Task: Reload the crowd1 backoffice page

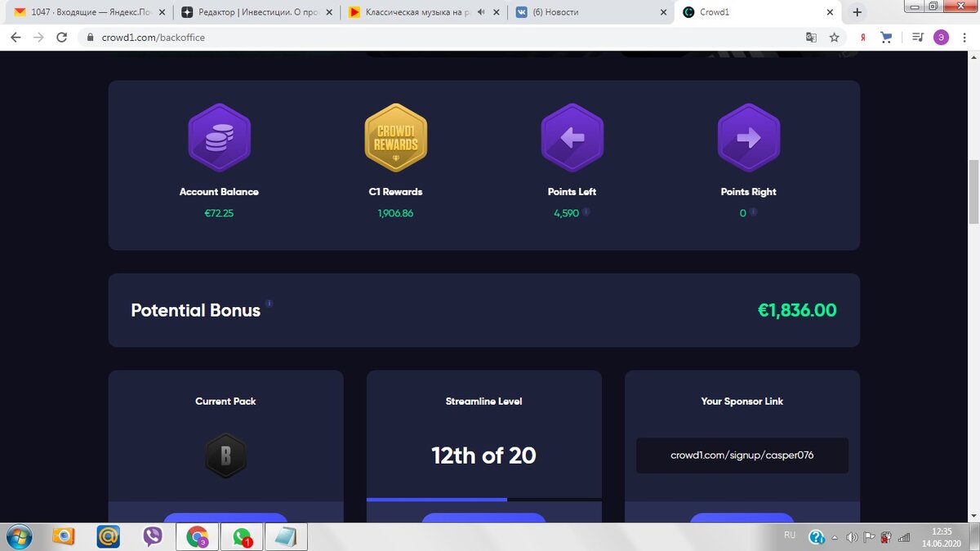Action: tap(61, 38)
